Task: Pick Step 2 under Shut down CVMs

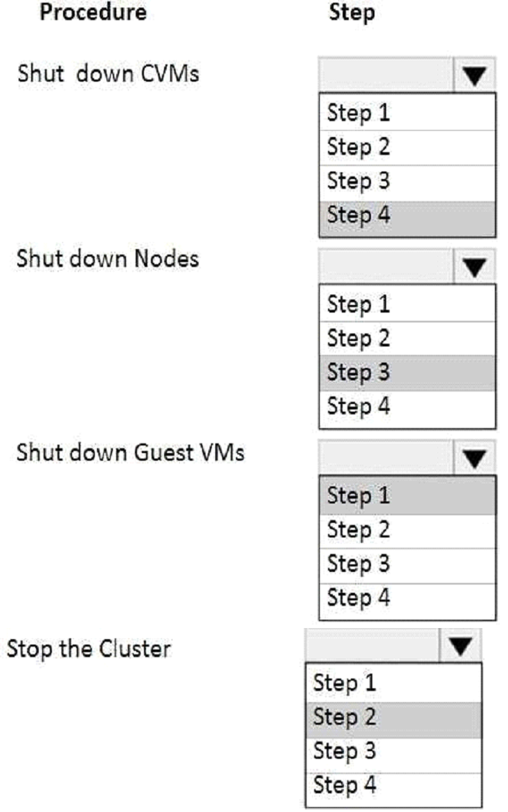Action: coord(407,147)
